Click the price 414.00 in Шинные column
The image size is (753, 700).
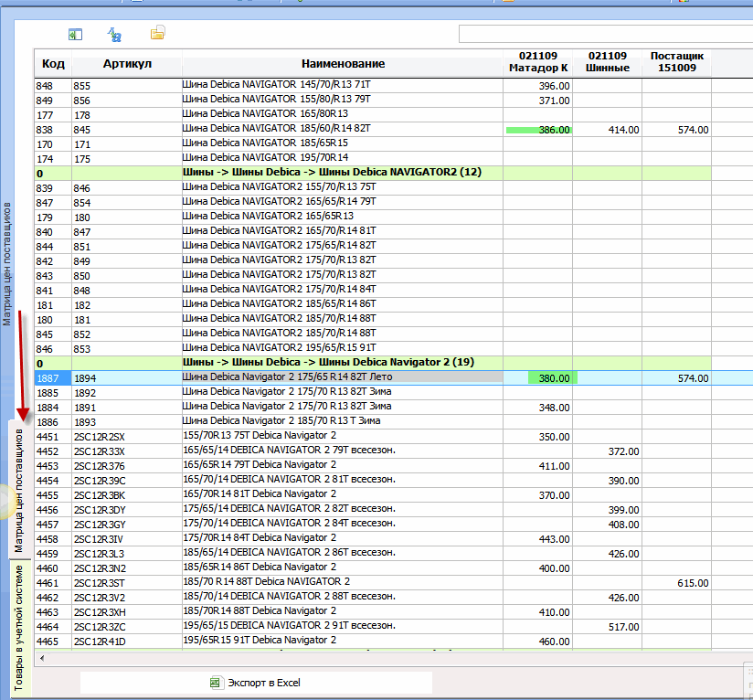point(623,130)
